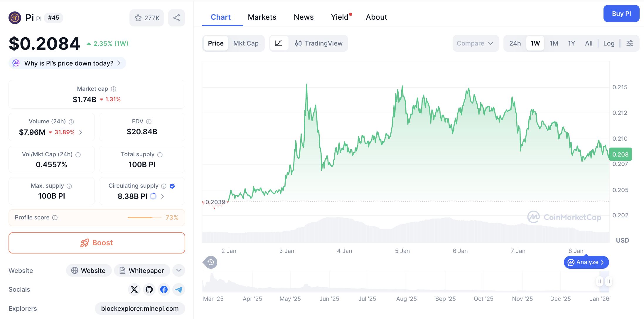Open Pi's Telegram channel
This screenshot has width=644, height=319.
[x=179, y=289]
